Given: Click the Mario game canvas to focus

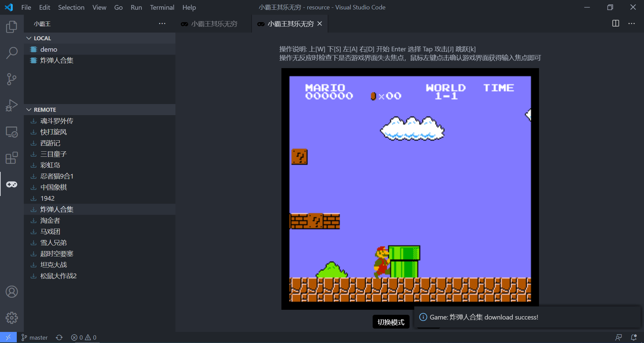Looking at the screenshot, I should pyautogui.click(x=410, y=189).
